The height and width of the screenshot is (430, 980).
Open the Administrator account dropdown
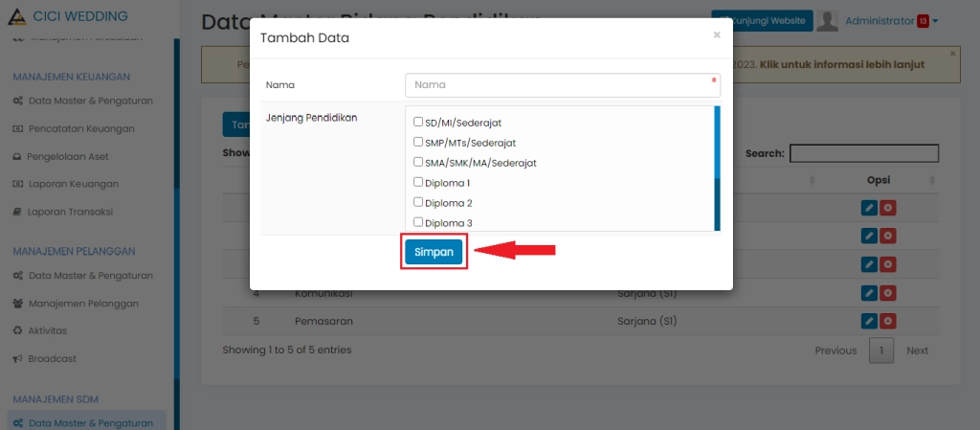890,21
